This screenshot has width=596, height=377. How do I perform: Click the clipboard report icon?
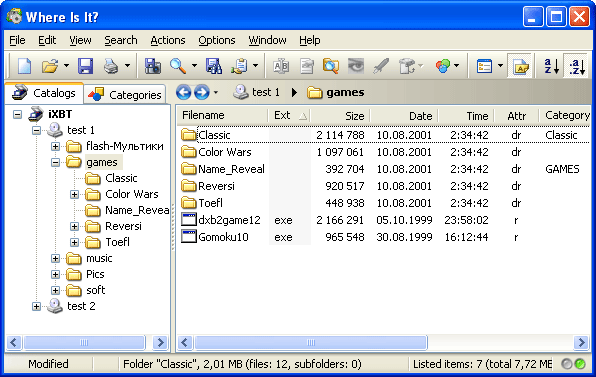pos(240,66)
